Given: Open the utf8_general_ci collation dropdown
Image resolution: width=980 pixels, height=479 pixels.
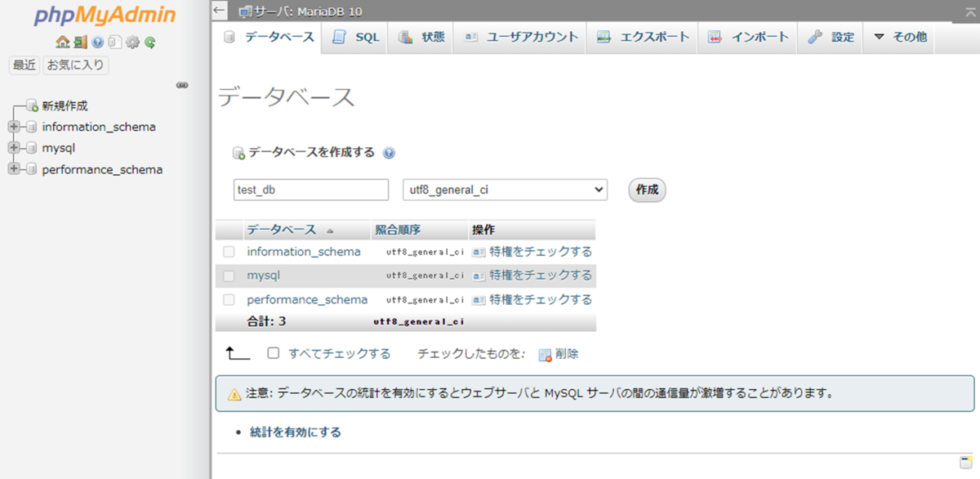Looking at the screenshot, I should pos(506,190).
